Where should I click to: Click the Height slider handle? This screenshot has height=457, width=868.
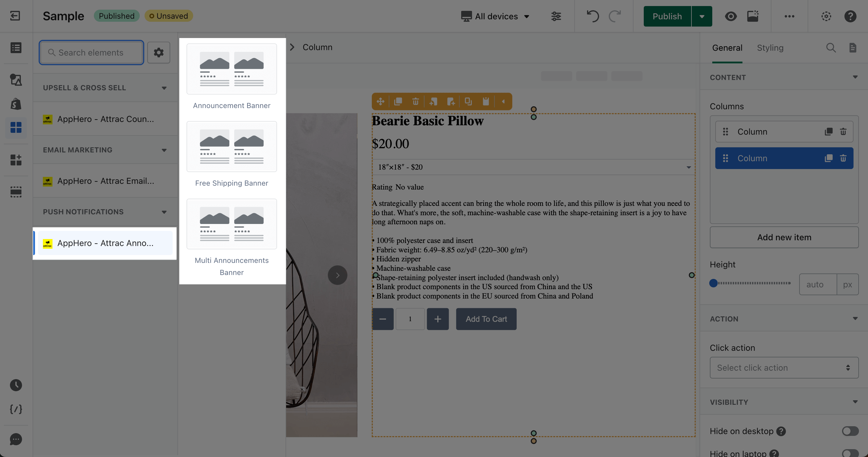(713, 283)
